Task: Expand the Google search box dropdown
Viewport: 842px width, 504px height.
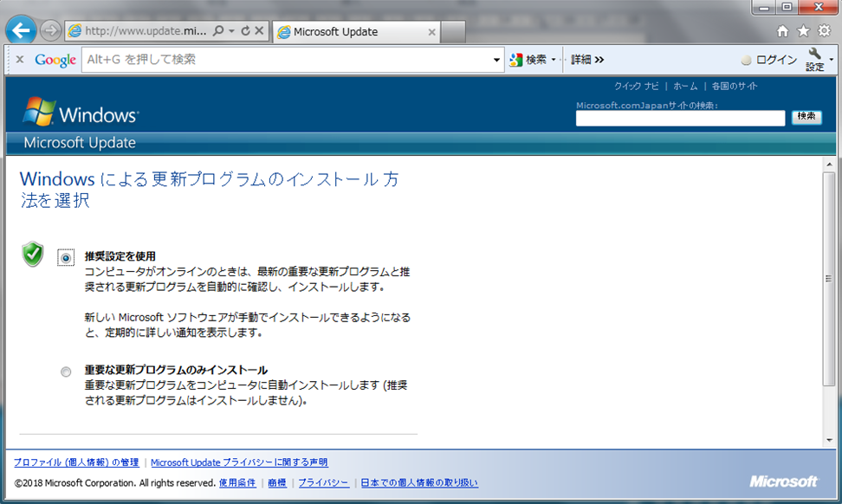Action: 496,60
